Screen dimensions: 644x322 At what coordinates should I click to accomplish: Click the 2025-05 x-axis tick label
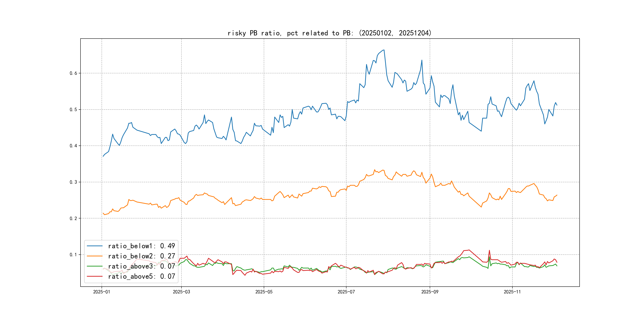click(264, 292)
